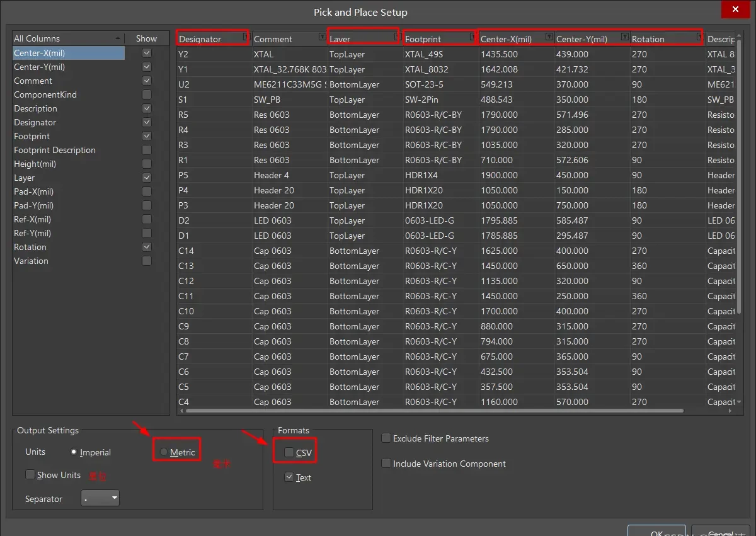Screen dimensions: 756x536
Task: Select the Metric units radio button
Action: [x=164, y=452]
